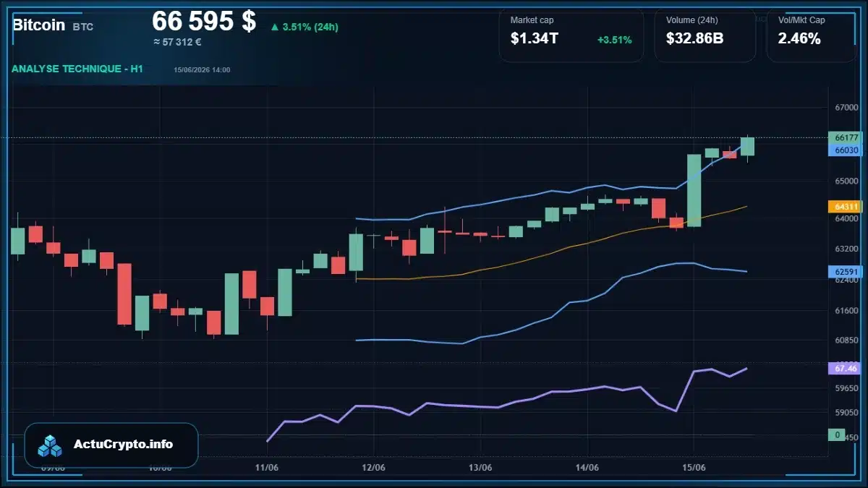Screen dimensions: 868x488
Task: Click the $32.86B volume value
Action: pos(694,39)
